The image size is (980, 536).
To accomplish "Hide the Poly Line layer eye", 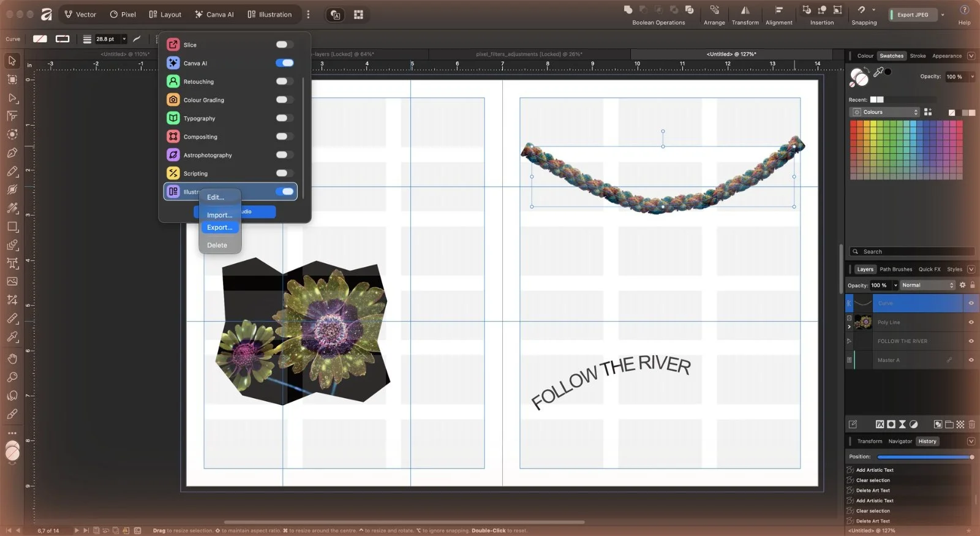I will 971,322.
